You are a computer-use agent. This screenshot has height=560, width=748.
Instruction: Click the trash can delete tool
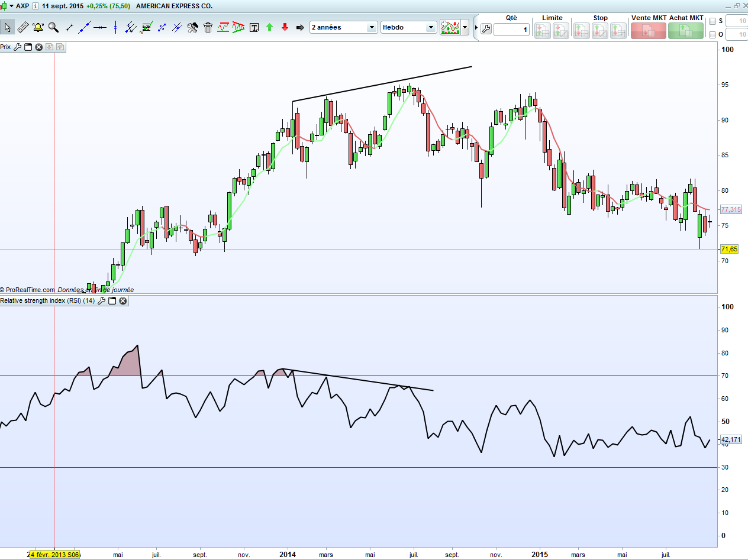[x=208, y=27]
